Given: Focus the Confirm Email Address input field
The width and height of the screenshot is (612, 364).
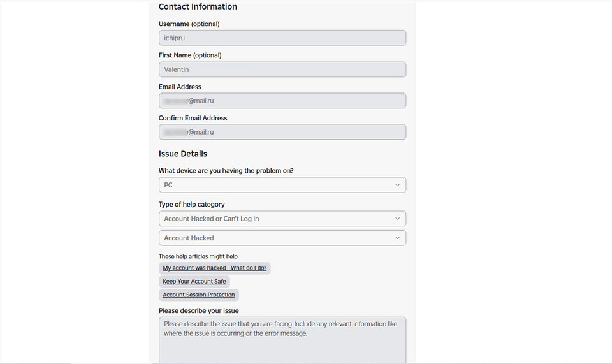Looking at the screenshot, I should point(282,132).
